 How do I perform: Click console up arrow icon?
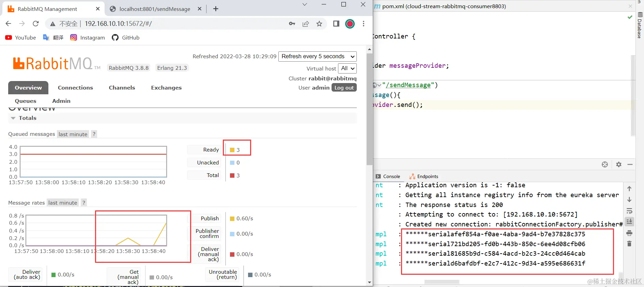click(x=629, y=189)
